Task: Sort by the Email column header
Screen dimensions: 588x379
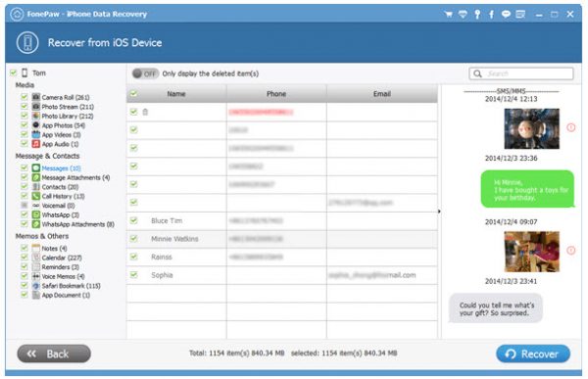Action: (382, 94)
